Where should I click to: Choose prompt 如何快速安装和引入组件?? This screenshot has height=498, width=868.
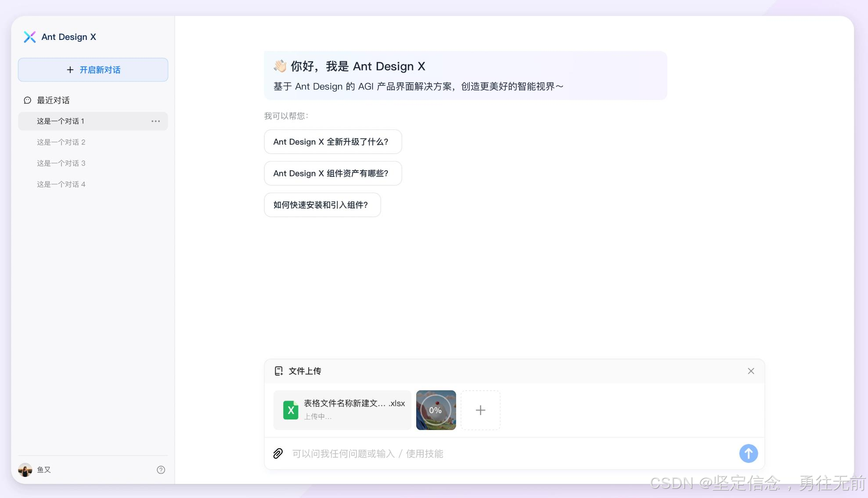[x=322, y=205]
